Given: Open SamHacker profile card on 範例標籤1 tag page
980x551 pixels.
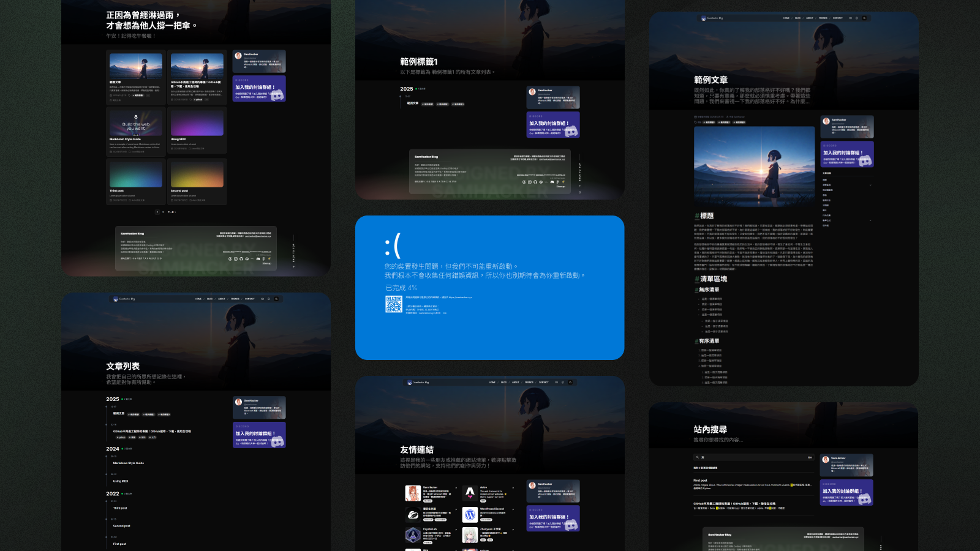Looking at the screenshot, I should coord(553,97).
